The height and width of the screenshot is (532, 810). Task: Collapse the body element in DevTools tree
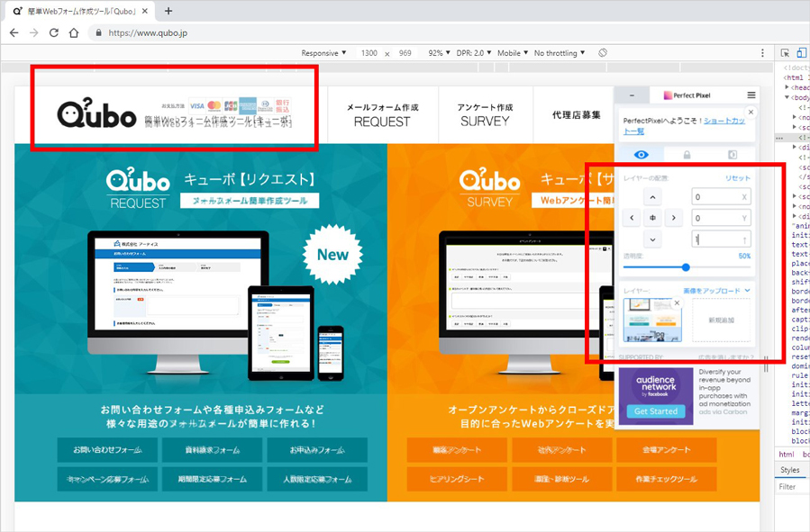click(787, 97)
